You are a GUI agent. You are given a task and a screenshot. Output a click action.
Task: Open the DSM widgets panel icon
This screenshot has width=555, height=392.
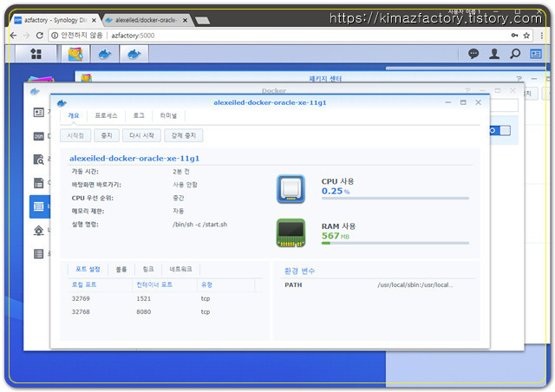[x=536, y=54]
